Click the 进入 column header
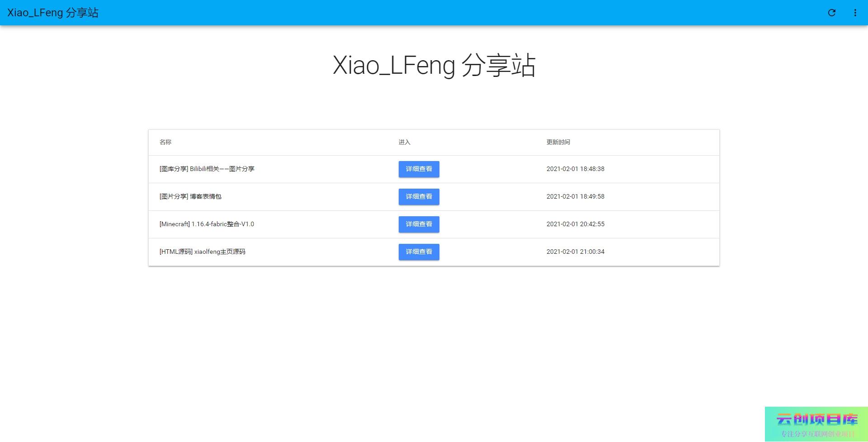Viewport: 868px width, 442px height. coord(404,142)
